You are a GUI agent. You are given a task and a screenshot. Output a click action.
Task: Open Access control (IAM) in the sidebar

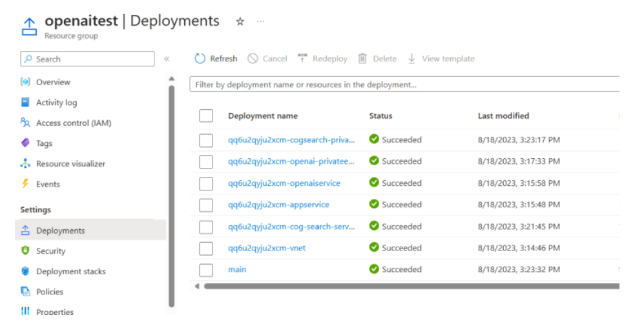tap(74, 123)
